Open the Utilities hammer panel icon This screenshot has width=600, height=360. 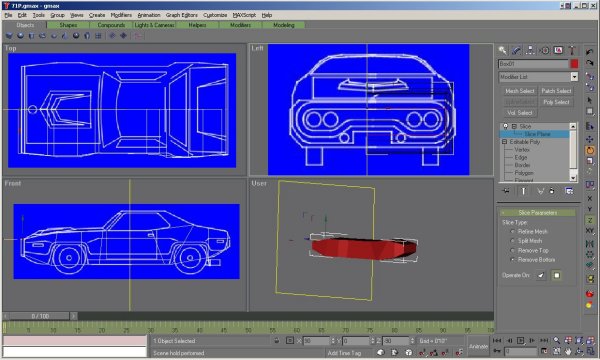click(x=572, y=50)
